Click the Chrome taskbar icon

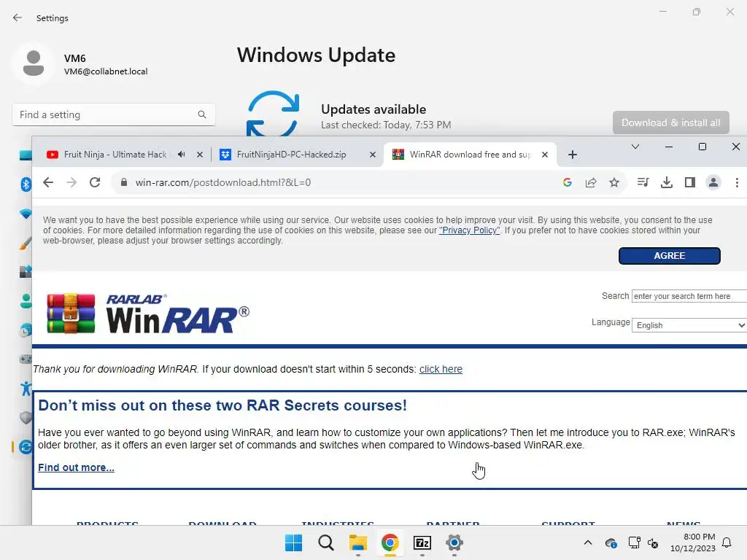click(x=390, y=542)
